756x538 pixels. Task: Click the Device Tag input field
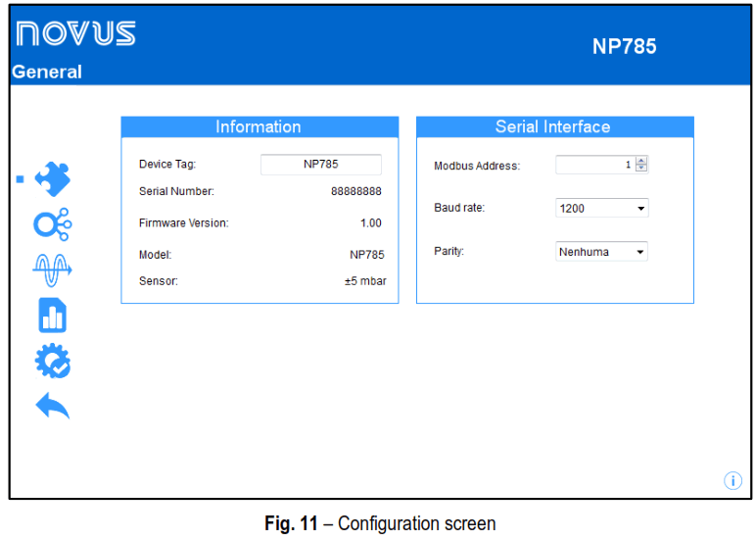pos(321,165)
